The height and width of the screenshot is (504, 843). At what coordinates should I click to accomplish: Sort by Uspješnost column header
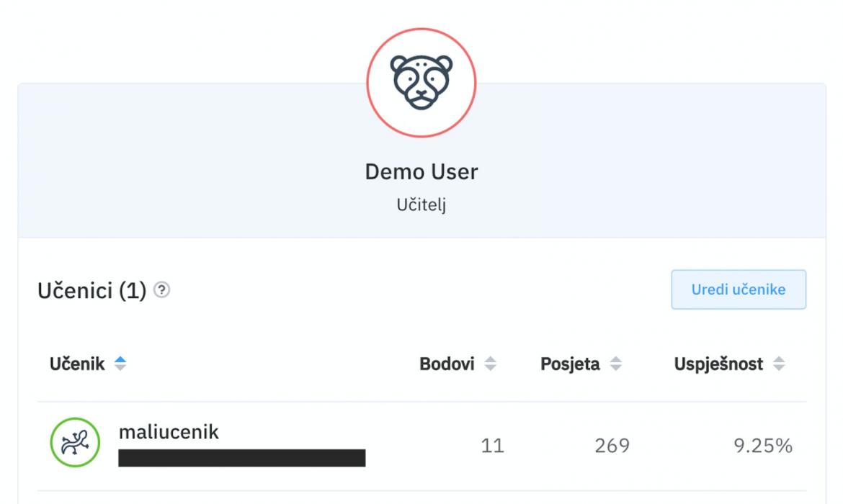pos(718,364)
